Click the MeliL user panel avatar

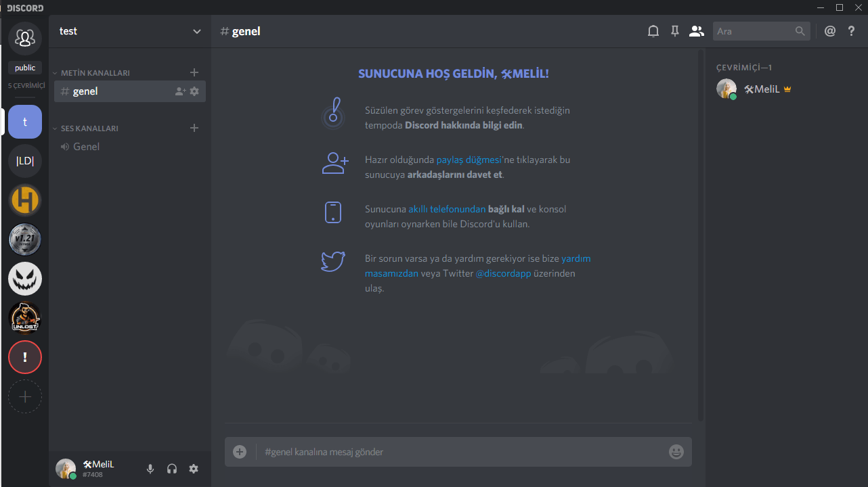66,469
